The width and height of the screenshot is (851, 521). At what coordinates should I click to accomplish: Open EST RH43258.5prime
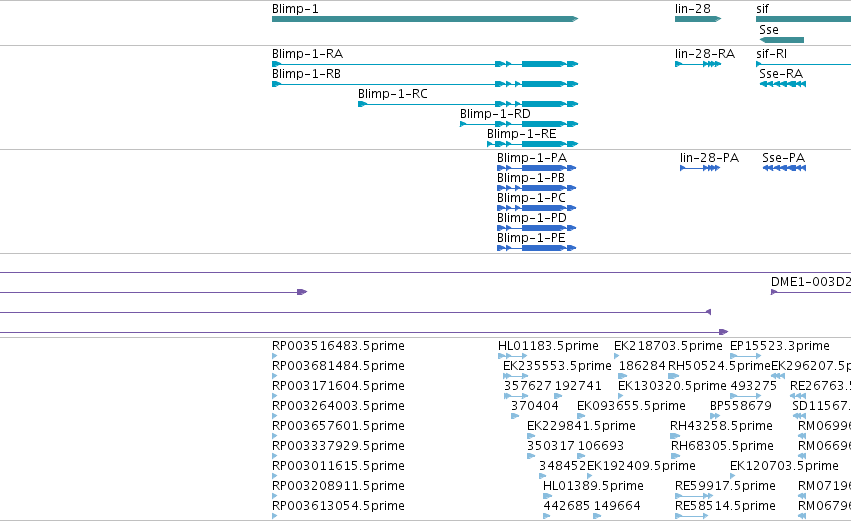(x=721, y=426)
